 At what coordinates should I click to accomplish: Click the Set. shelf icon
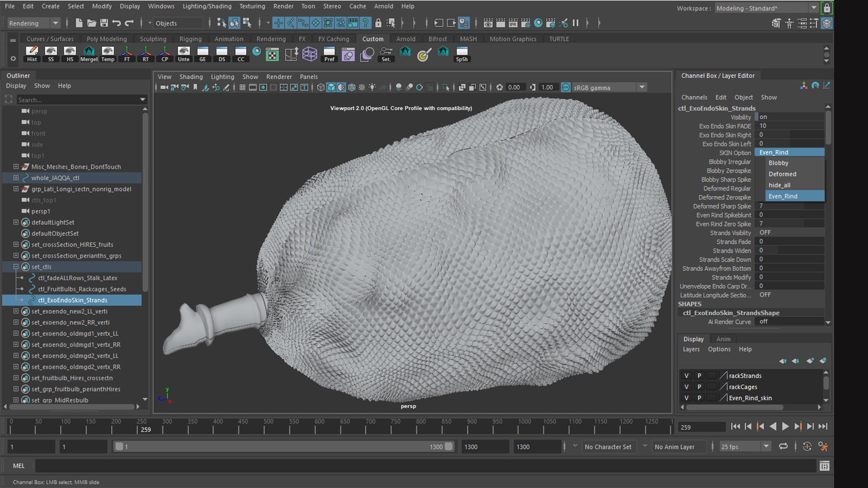pos(386,54)
